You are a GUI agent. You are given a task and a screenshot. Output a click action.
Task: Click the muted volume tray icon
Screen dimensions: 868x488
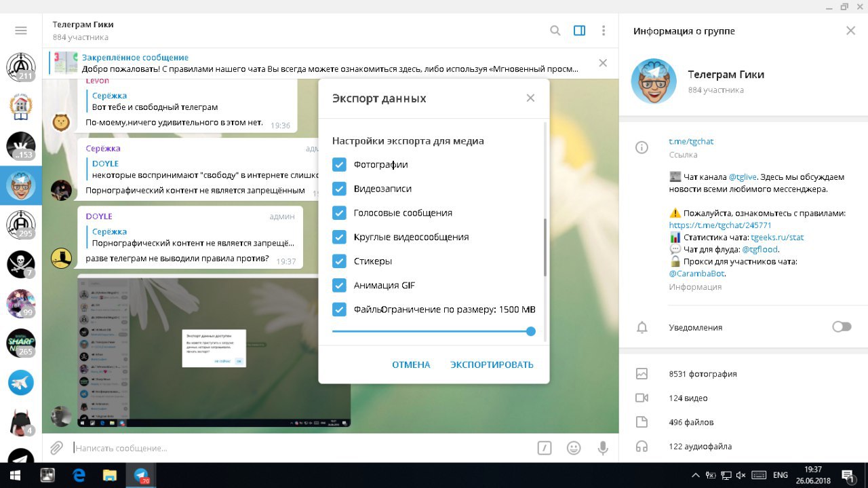pyautogui.click(x=741, y=475)
